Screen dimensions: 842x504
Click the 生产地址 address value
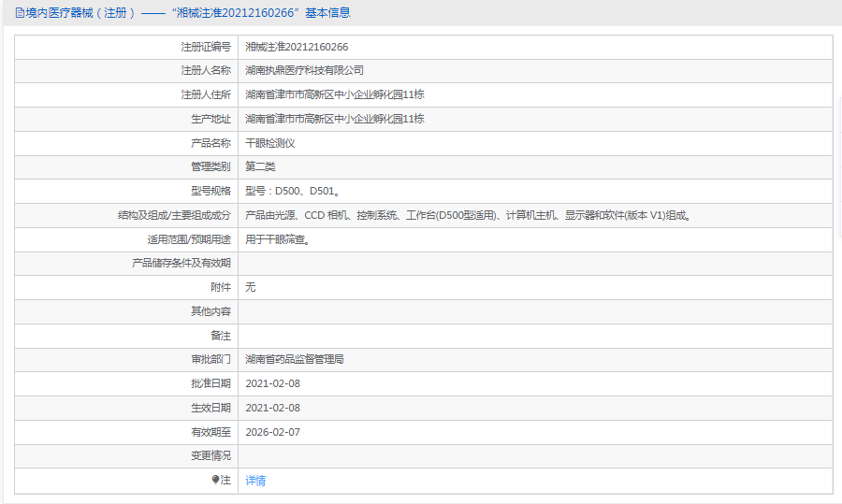335,119
